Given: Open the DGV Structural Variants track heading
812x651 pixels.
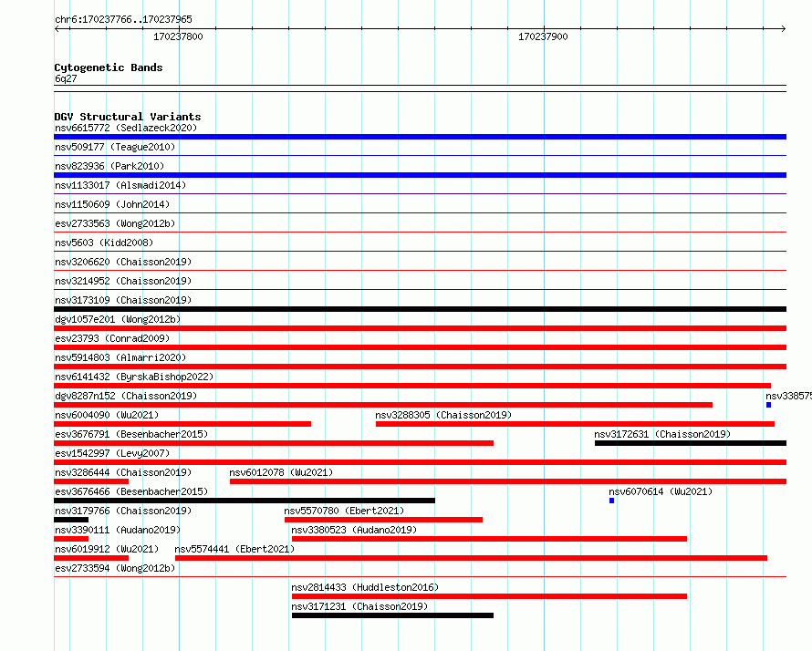Looking at the screenshot, I should click(128, 117).
